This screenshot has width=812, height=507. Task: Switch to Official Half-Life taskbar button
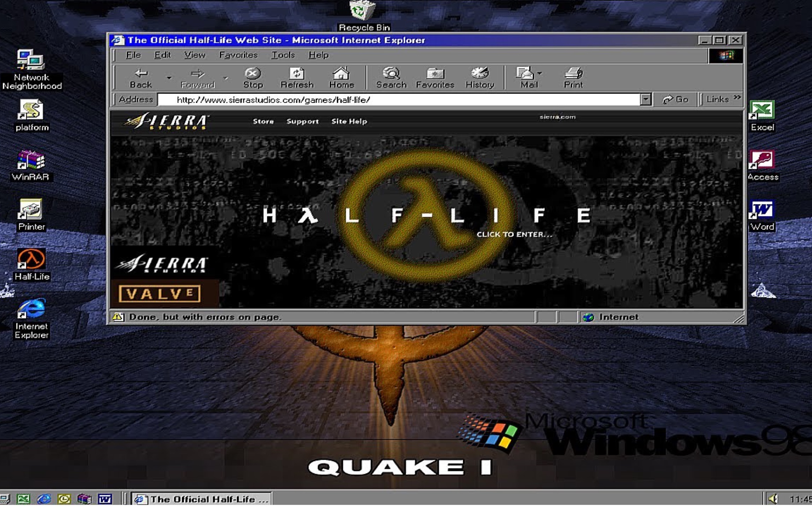coord(202,499)
